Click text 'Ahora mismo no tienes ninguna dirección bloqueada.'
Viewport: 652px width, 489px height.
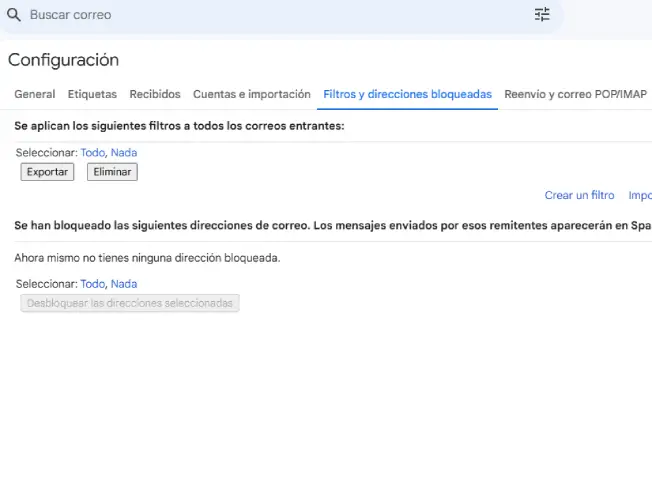(x=147, y=258)
